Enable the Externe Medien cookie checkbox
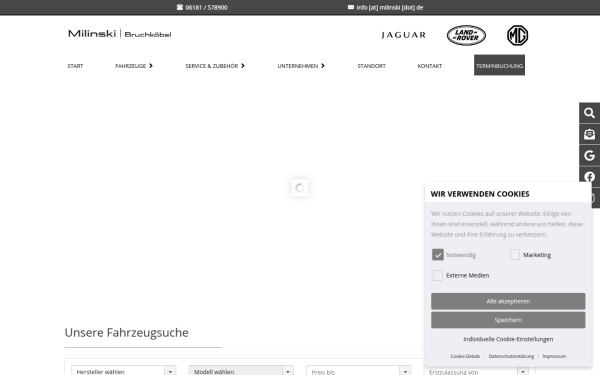Viewport: 600px width, 375px height. pos(438,276)
